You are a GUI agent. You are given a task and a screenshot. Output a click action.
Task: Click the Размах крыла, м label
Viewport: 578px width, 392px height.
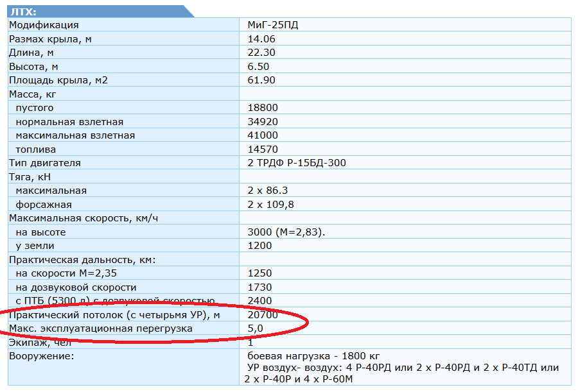50,39
